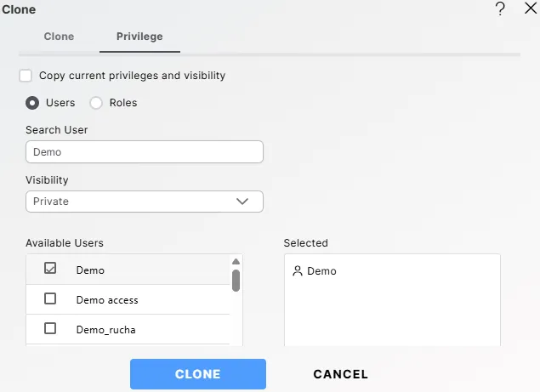Click the Available Users scrollbar thumb
Viewport: 540px width, 392px height.
coord(236,280)
